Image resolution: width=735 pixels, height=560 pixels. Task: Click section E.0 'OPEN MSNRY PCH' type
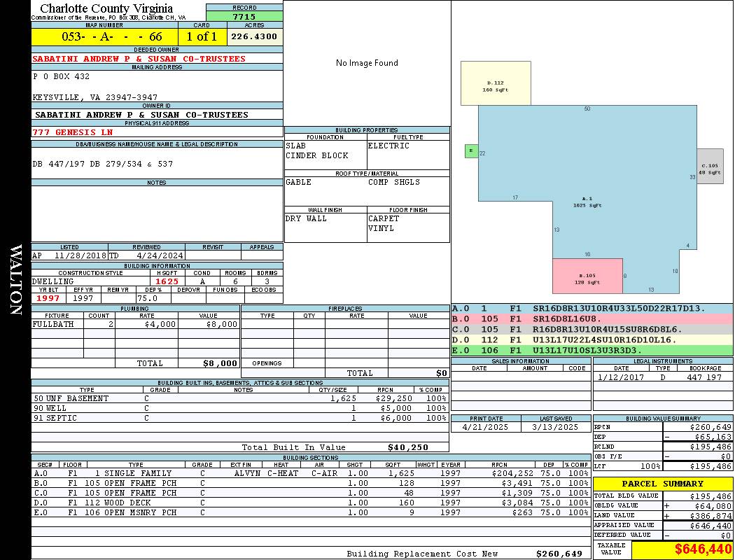(140, 513)
